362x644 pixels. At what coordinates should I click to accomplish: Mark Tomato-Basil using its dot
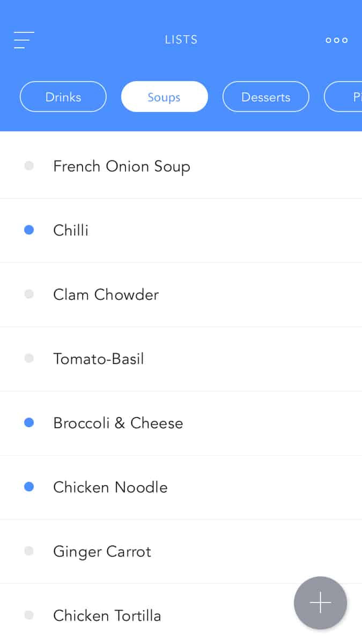click(29, 358)
